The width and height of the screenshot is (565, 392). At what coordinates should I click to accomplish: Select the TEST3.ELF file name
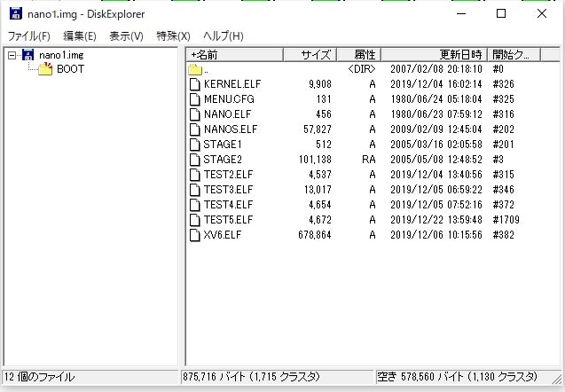(x=228, y=190)
